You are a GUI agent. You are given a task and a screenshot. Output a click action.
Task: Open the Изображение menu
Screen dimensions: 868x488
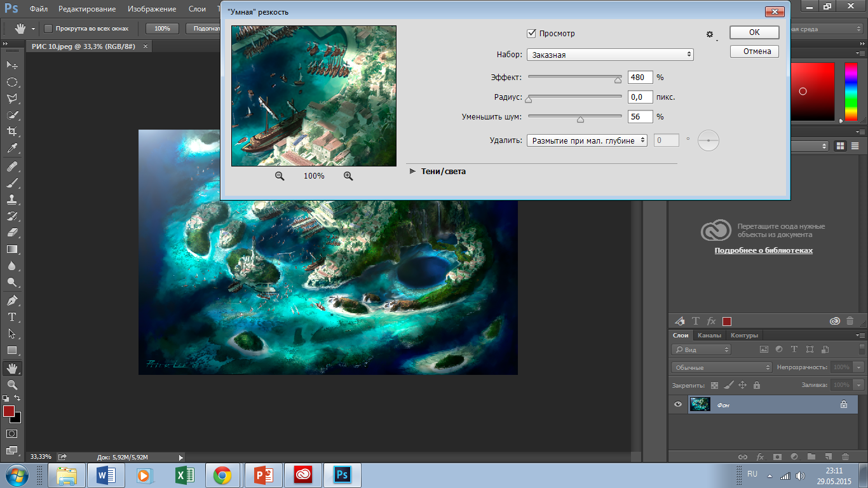coord(152,9)
